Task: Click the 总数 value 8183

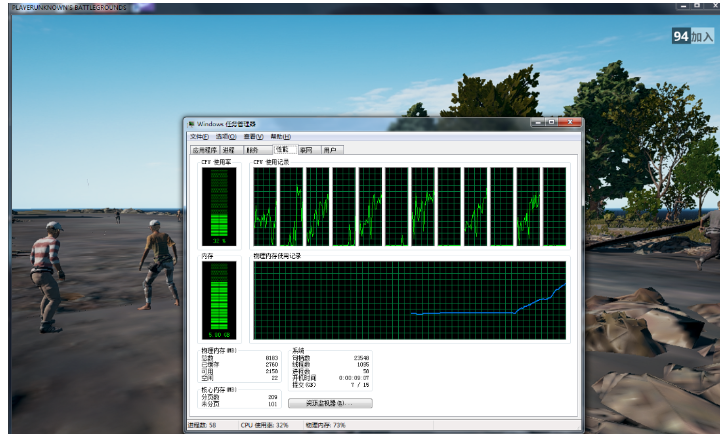Action: (x=272, y=358)
